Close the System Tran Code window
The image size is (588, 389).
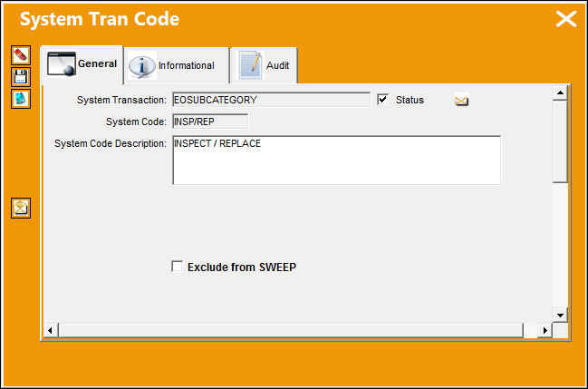566,19
